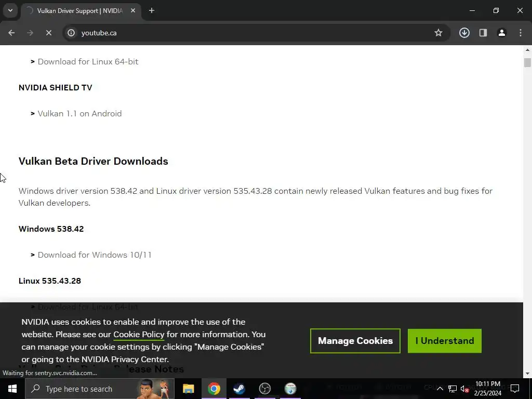
Task: Click the browser back arrow
Action: click(11, 33)
